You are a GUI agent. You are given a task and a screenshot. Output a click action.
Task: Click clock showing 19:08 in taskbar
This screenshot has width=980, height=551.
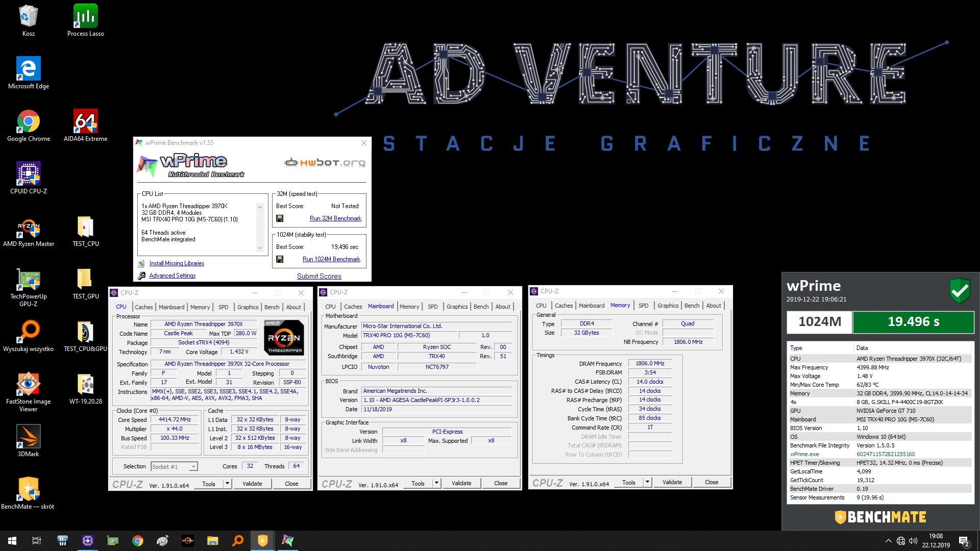coord(936,541)
